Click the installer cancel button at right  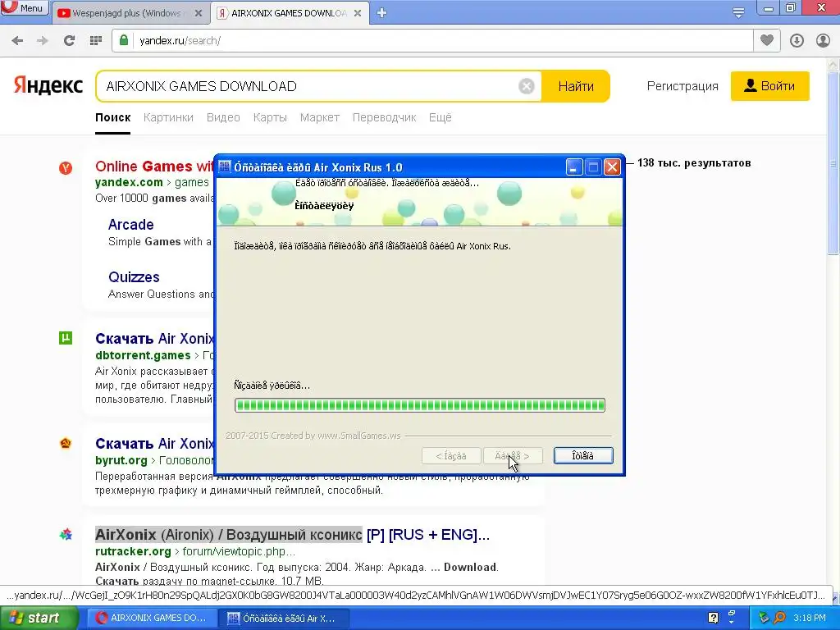tap(583, 456)
